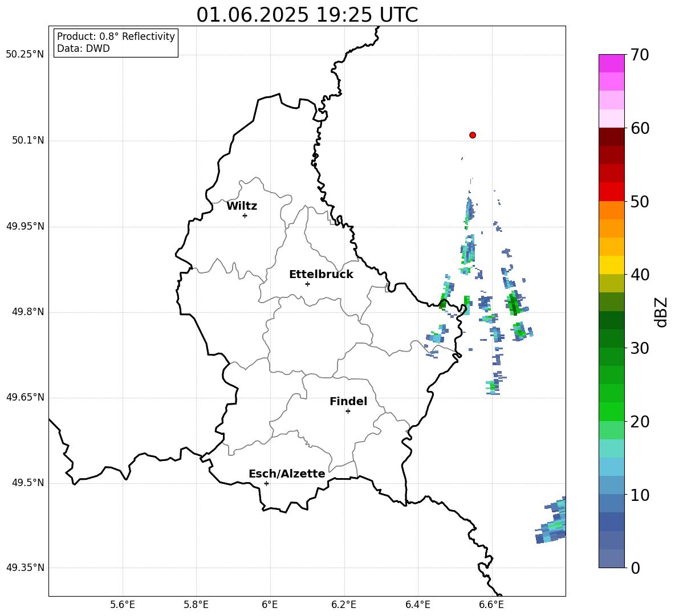Click the dBZ colorbar axis label
Screen dimensions: 675x616
coord(662,312)
